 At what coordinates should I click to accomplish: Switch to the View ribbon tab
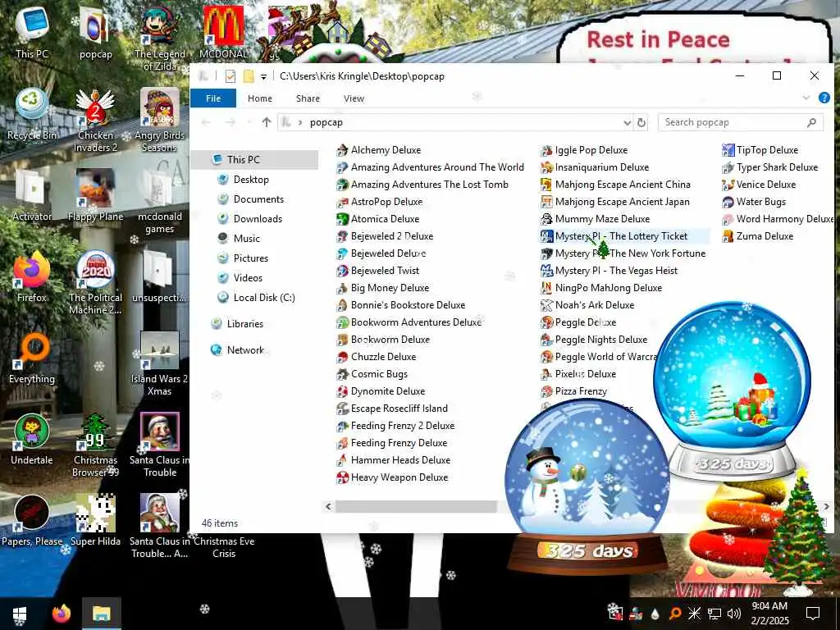coord(354,98)
